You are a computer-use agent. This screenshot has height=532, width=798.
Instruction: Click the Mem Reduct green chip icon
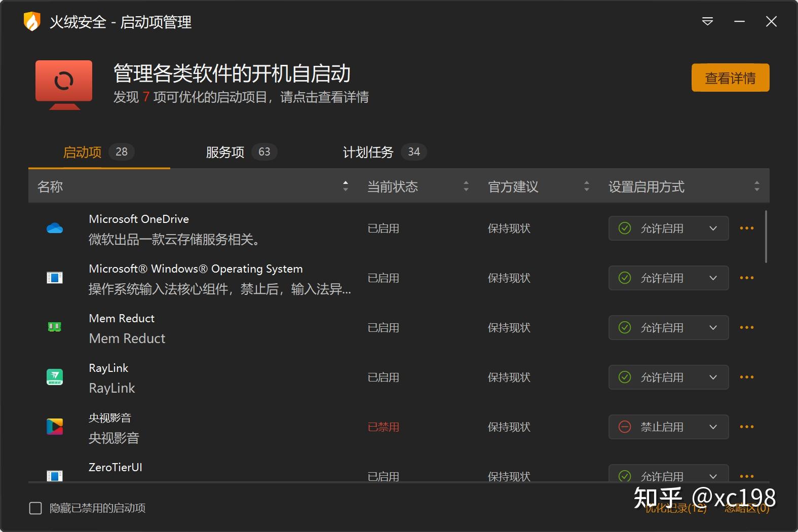coord(55,327)
